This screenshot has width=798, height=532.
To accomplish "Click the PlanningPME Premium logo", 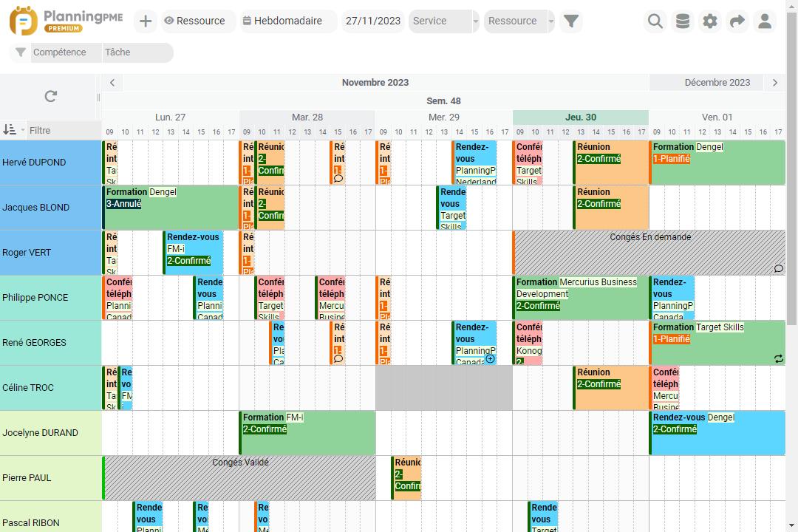I will (66, 21).
